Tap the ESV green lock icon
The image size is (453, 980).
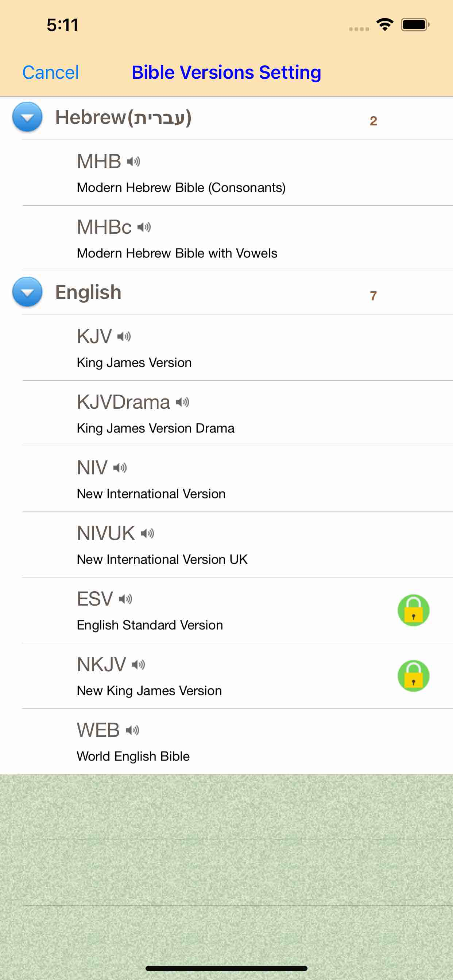point(413,610)
